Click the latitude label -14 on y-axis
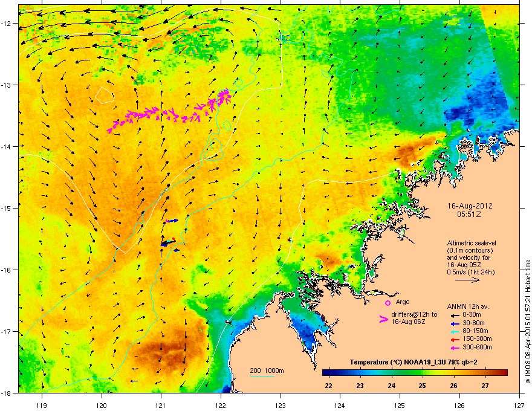Image resolution: width=532 pixels, height=411 pixels. tap(7, 146)
